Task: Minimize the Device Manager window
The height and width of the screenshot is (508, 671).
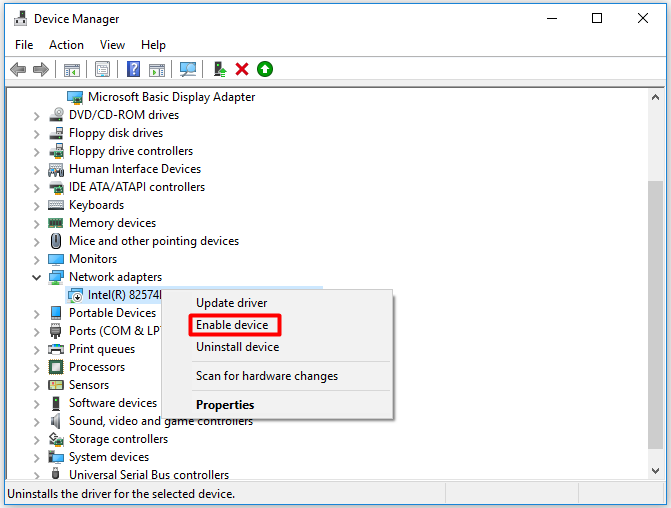Action: [x=552, y=18]
